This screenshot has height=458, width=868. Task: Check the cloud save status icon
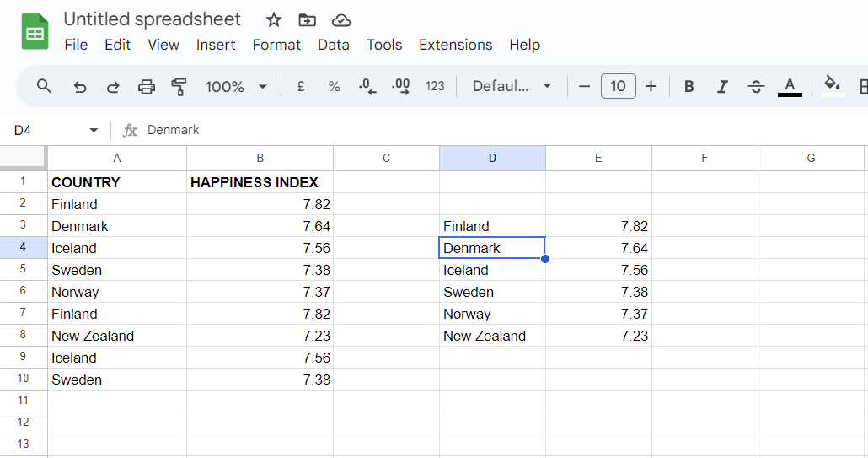pos(341,20)
